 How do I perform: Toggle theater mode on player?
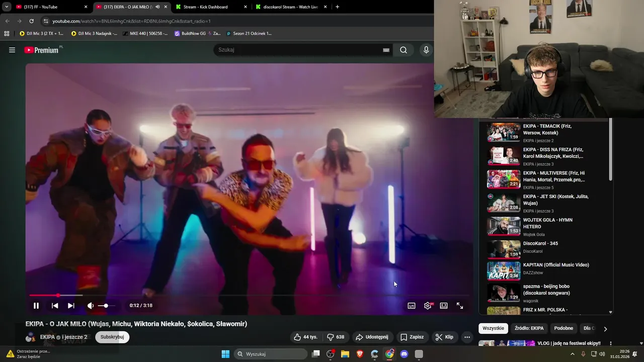[444, 305]
